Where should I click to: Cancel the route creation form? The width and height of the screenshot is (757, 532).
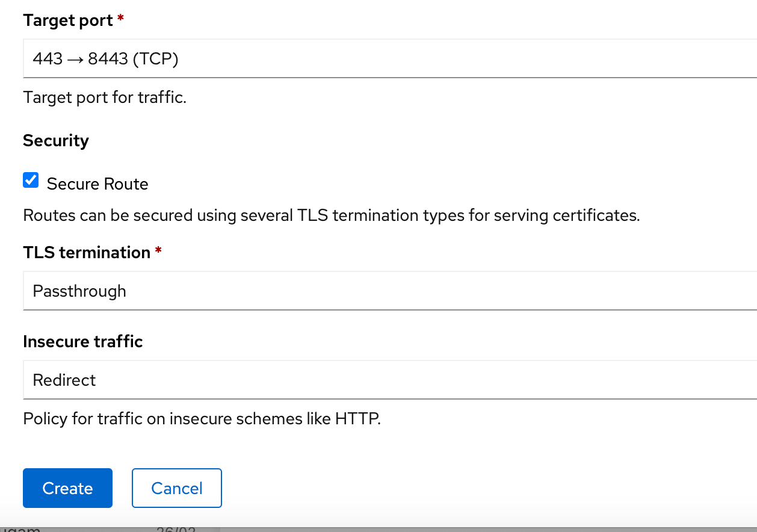pyautogui.click(x=177, y=488)
